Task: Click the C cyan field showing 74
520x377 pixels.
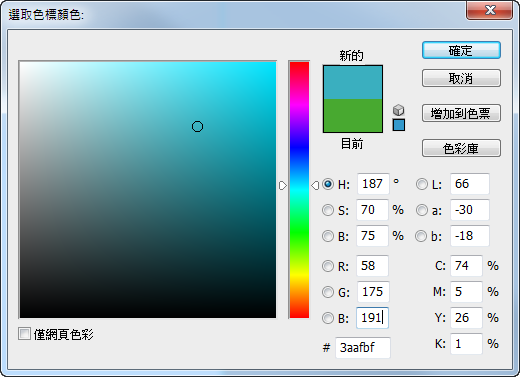Action: tap(466, 266)
